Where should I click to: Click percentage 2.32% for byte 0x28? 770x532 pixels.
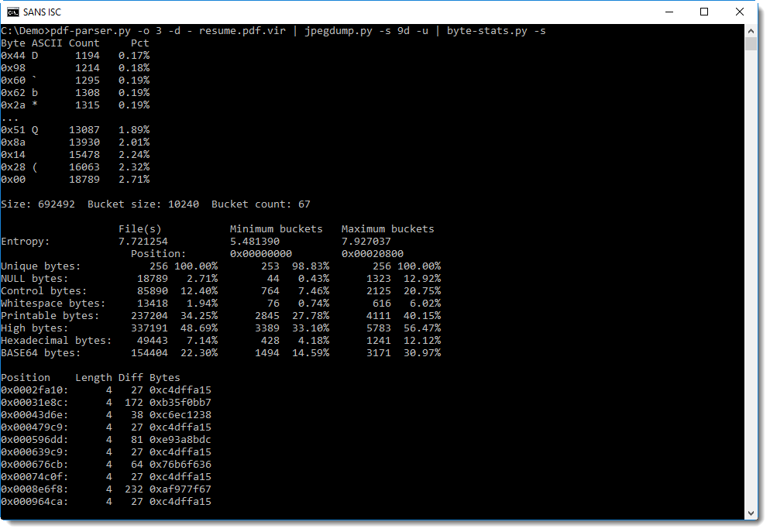click(x=134, y=166)
